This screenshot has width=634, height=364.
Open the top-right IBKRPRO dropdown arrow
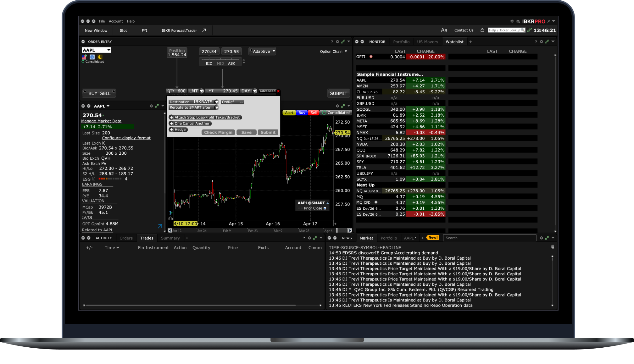point(553,21)
